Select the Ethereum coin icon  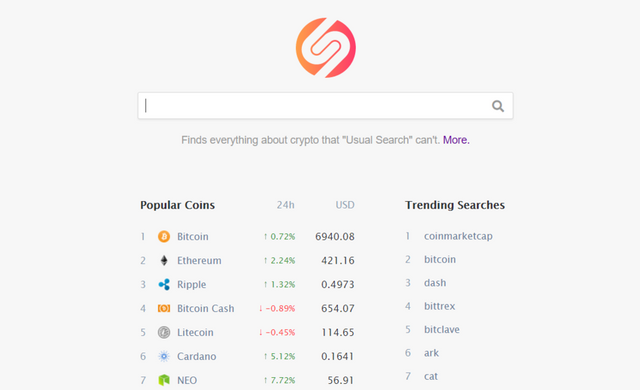pos(164,261)
